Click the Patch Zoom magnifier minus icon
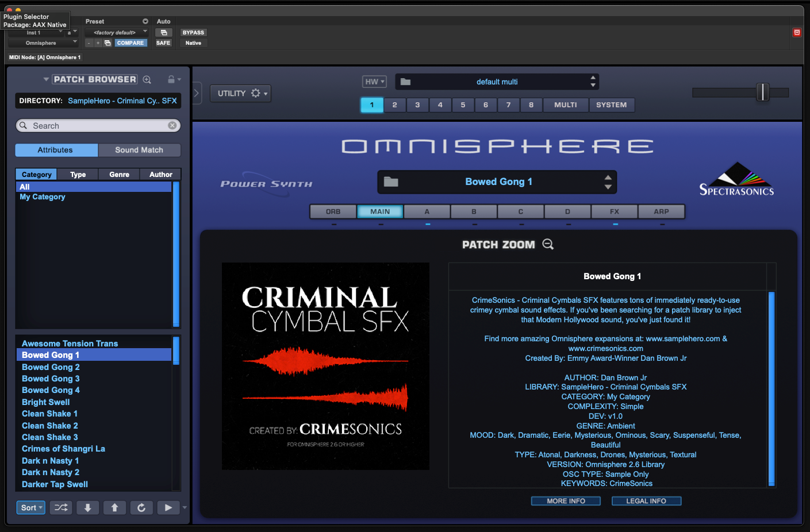The height and width of the screenshot is (532, 810). click(548, 244)
